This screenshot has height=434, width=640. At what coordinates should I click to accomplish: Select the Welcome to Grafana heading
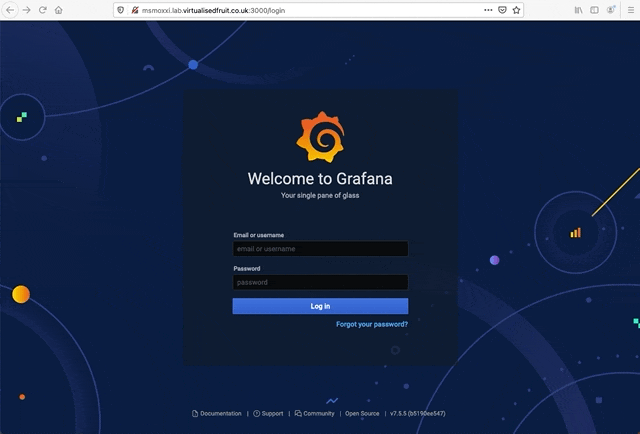pyautogui.click(x=320, y=179)
